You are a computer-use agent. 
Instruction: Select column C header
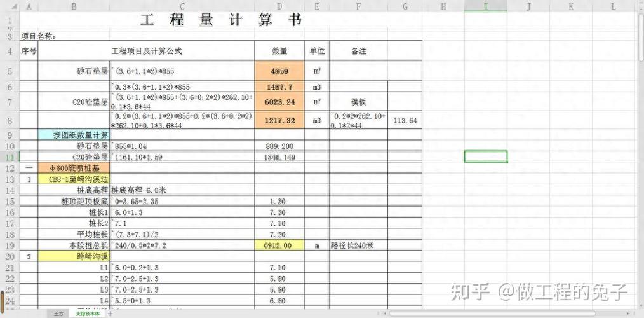(182, 6)
